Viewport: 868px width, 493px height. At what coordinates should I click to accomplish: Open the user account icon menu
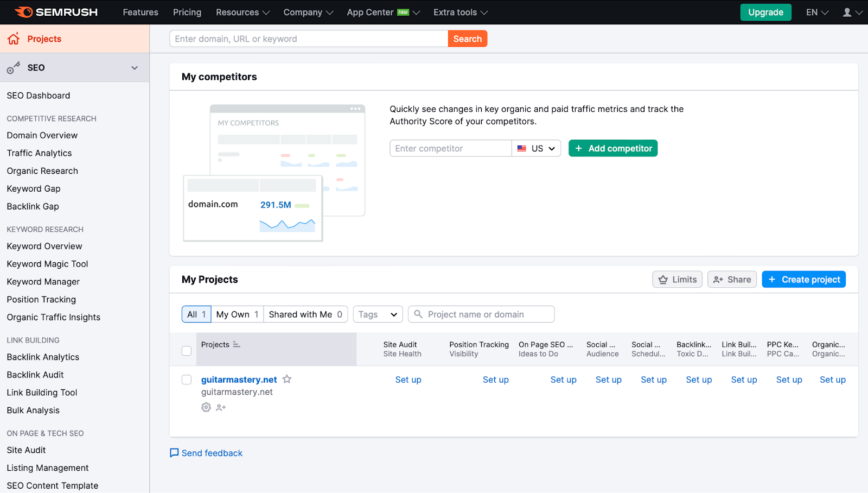(x=852, y=12)
